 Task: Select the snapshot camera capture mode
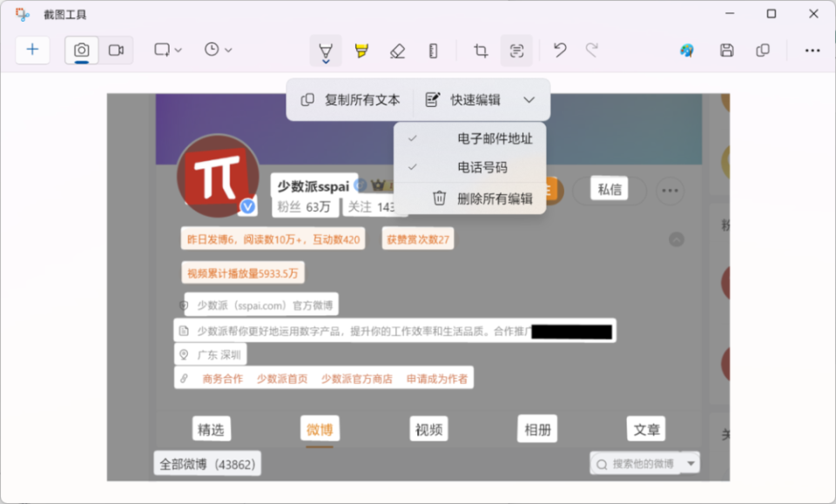(x=81, y=50)
